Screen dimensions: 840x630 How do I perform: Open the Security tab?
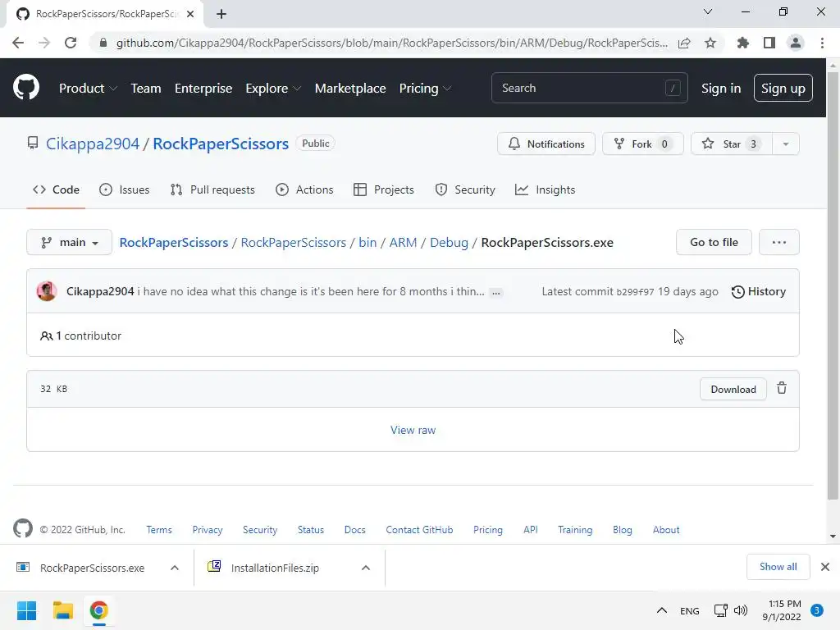[x=465, y=189]
